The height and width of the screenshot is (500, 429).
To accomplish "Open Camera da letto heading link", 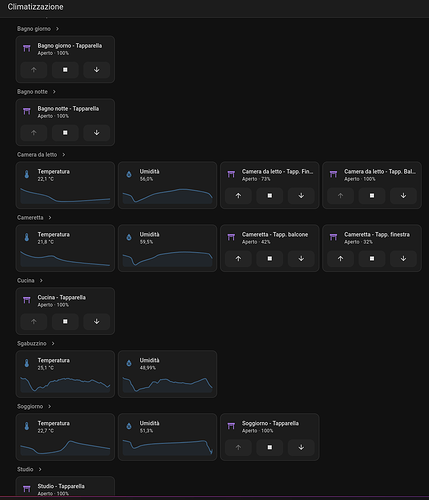I will click(37, 155).
